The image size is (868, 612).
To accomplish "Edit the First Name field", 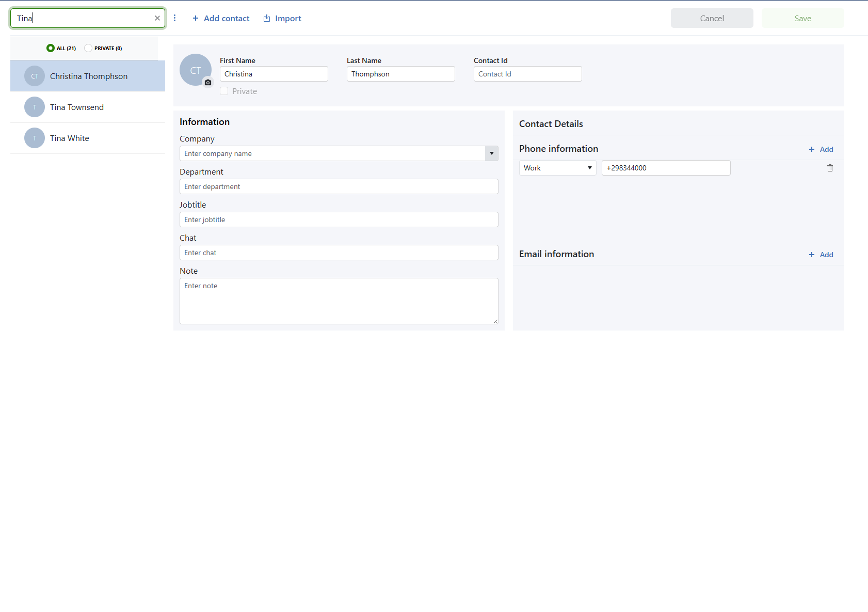I will tap(274, 74).
